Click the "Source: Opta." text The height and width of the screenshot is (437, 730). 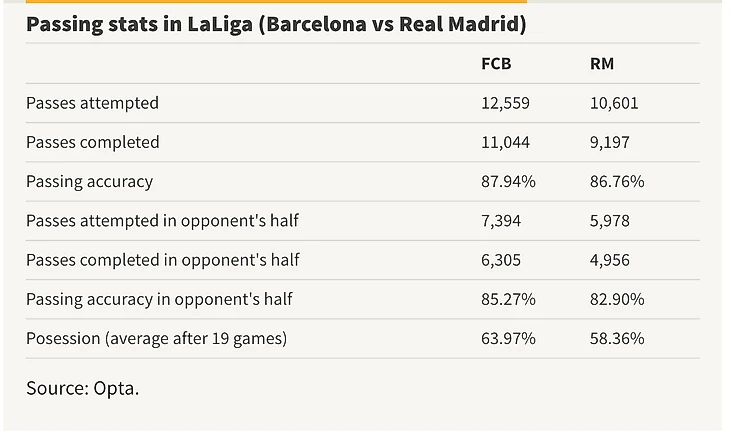pyautogui.click(x=82, y=387)
